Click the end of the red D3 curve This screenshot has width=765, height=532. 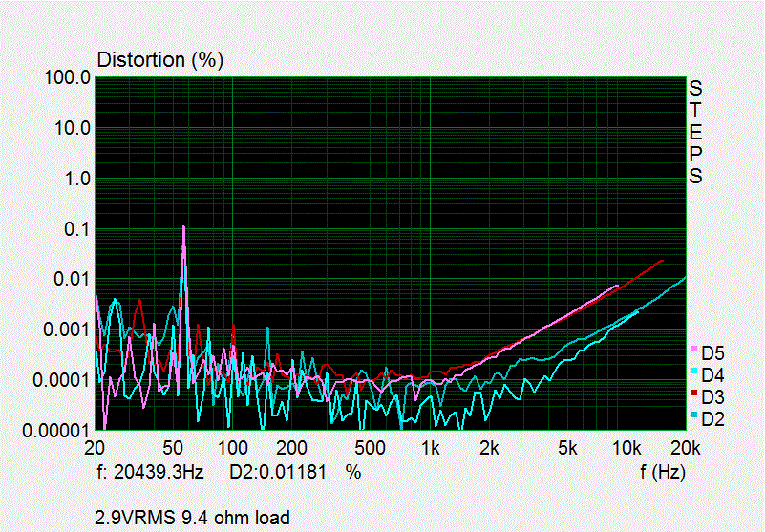pos(662,261)
